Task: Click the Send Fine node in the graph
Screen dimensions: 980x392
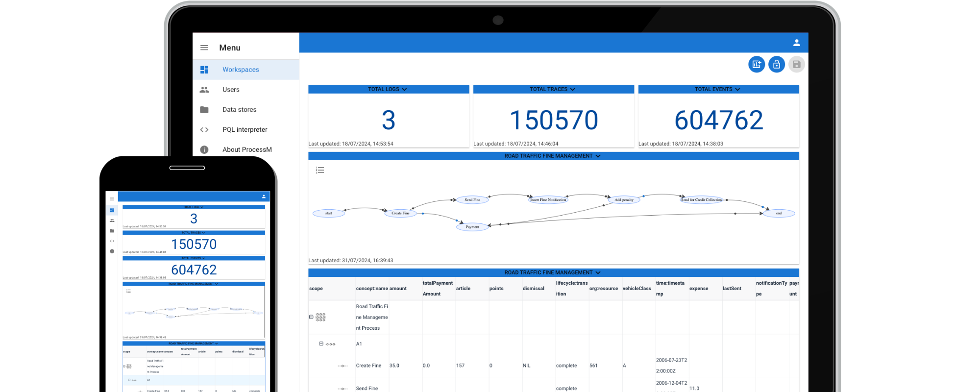Action: [x=472, y=199]
